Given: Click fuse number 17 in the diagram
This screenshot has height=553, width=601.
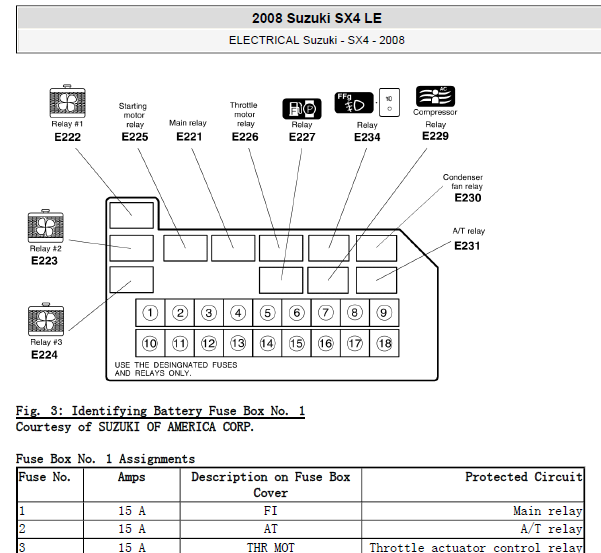Looking at the screenshot, I should (355, 343).
